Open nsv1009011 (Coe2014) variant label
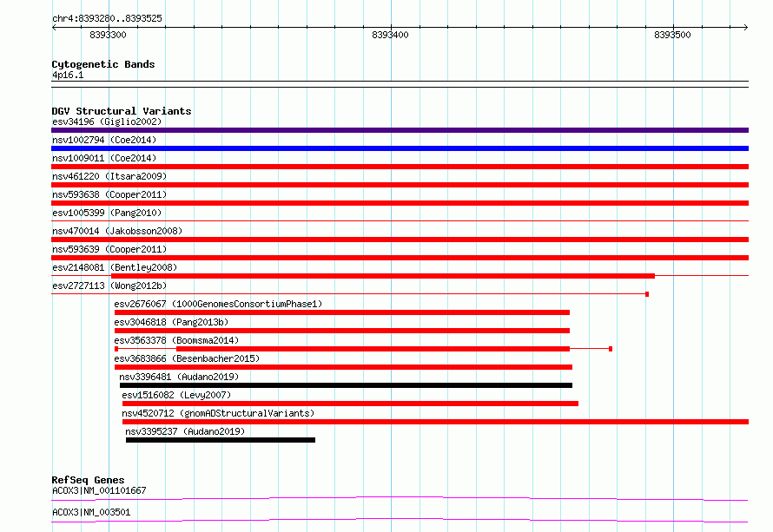Image resolution: width=773 pixels, height=532 pixels. tap(104, 158)
